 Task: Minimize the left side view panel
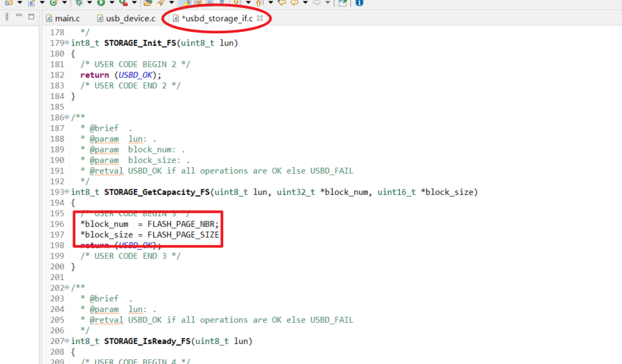[19, 16]
